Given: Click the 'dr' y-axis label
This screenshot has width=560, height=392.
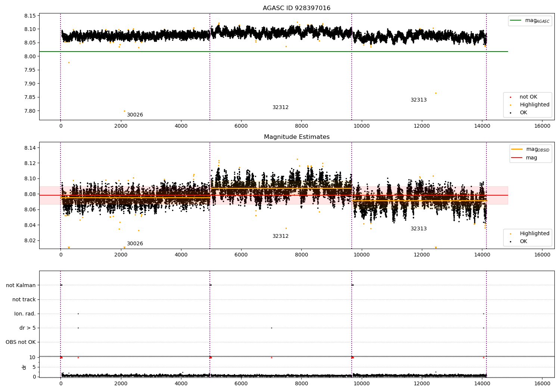Looking at the screenshot, I should (24, 367).
